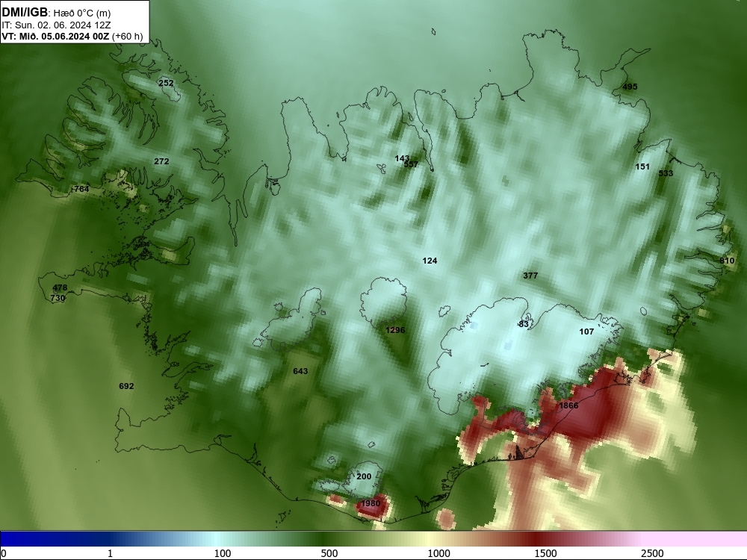The image size is (747, 560).
Task: Click the map value 478
Action: point(60,287)
